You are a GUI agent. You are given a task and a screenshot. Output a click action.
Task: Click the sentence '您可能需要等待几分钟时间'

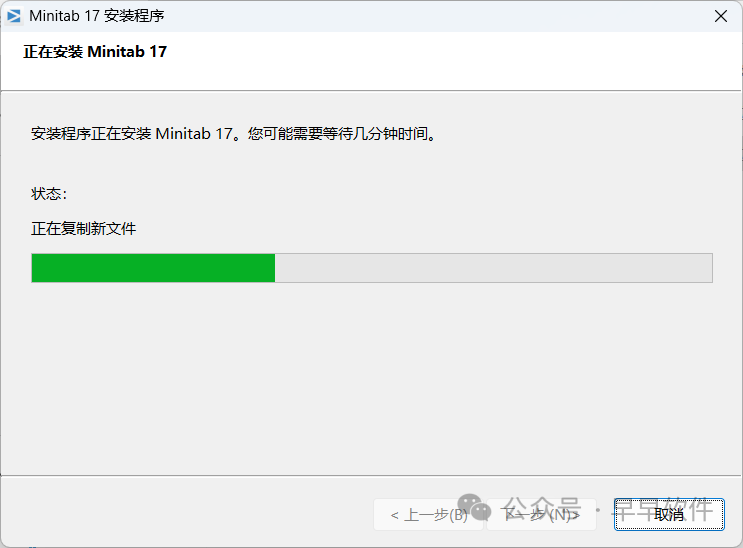[x=337, y=134]
